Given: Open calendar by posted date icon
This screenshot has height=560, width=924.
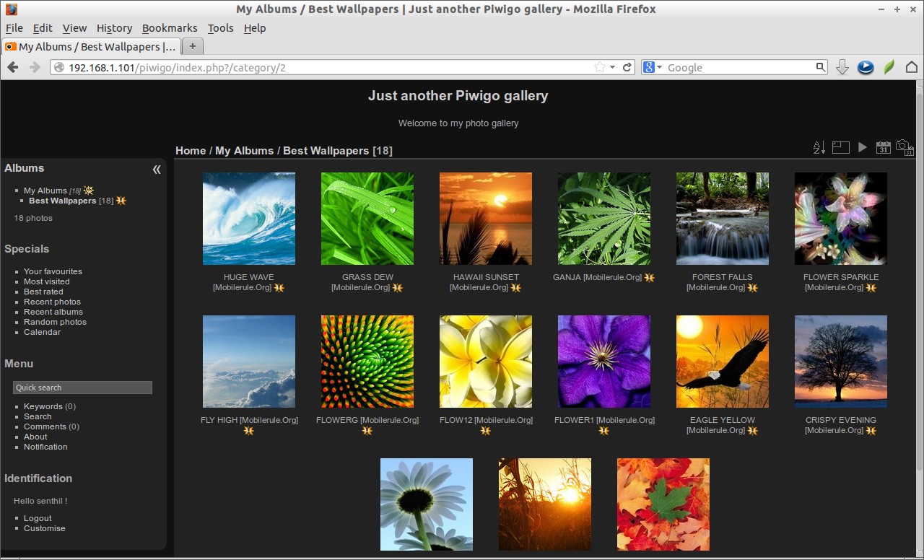Looking at the screenshot, I should (x=883, y=147).
